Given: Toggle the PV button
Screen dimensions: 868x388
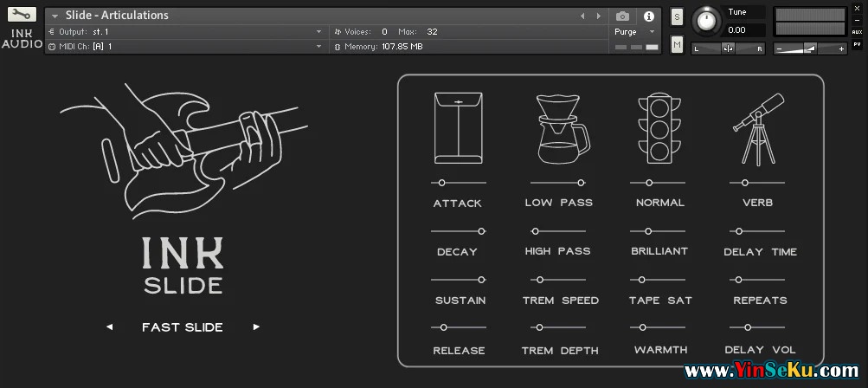Looking at the screenshot, I should pos(857,44).
